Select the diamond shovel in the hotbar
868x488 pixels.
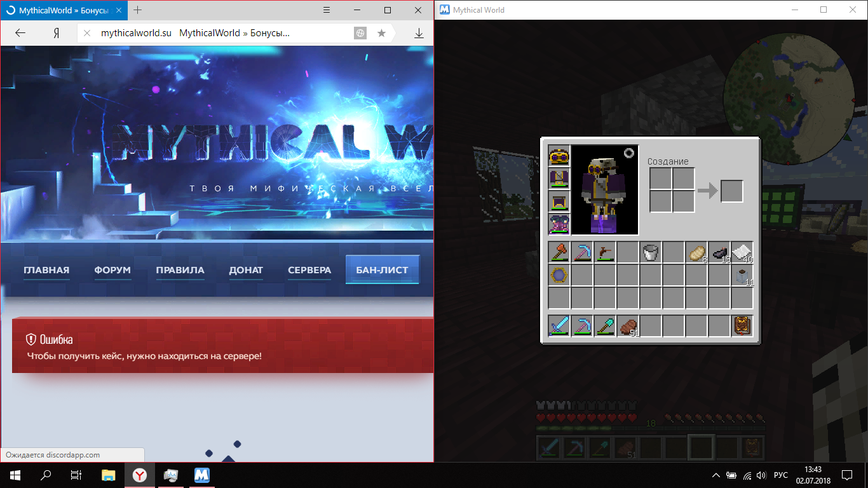(x=605, y=326)
